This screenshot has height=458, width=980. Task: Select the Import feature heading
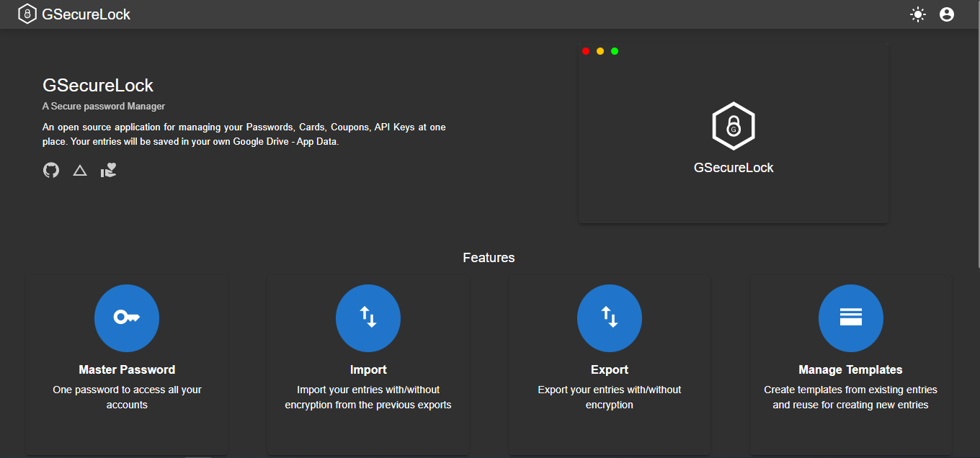[368, 369]
